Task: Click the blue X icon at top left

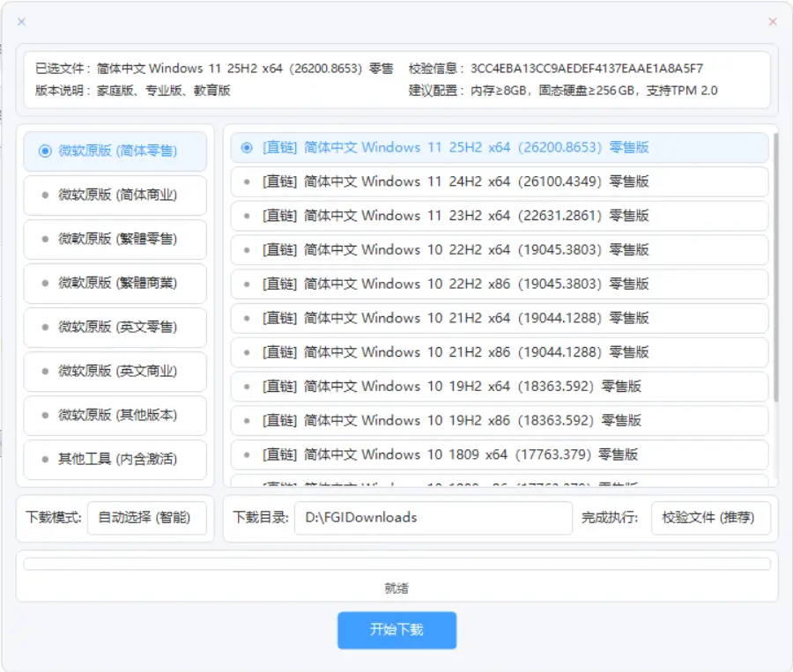Action: click(21, 22)
